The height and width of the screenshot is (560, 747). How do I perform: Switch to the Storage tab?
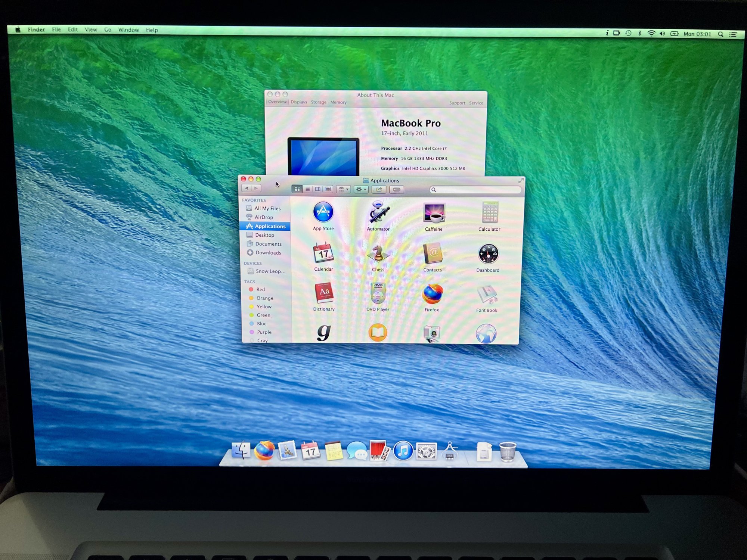[x=319, y=102]
